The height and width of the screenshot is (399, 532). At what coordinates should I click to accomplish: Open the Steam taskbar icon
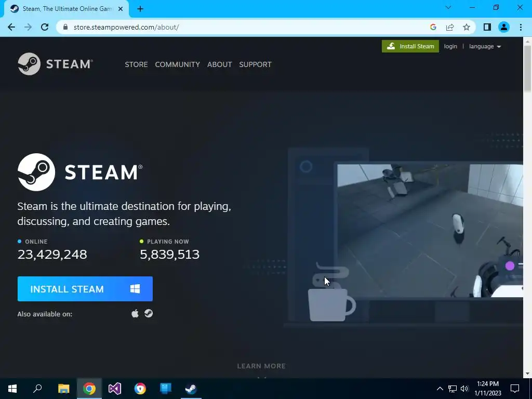[x=191, y=389]
